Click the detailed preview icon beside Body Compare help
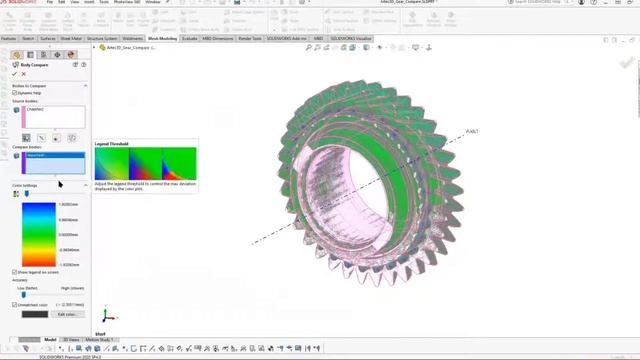 pyautogui.click(x=76, y=64)
